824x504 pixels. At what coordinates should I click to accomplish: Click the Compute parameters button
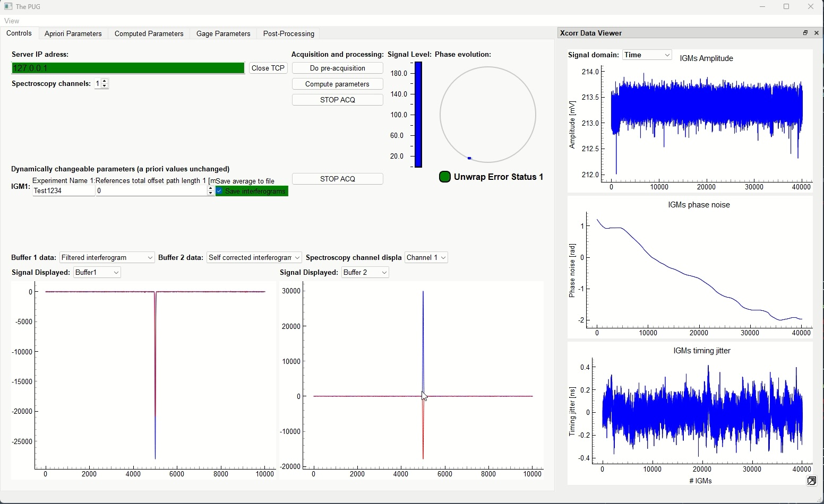pyautogui.click(x=337, y=84)
